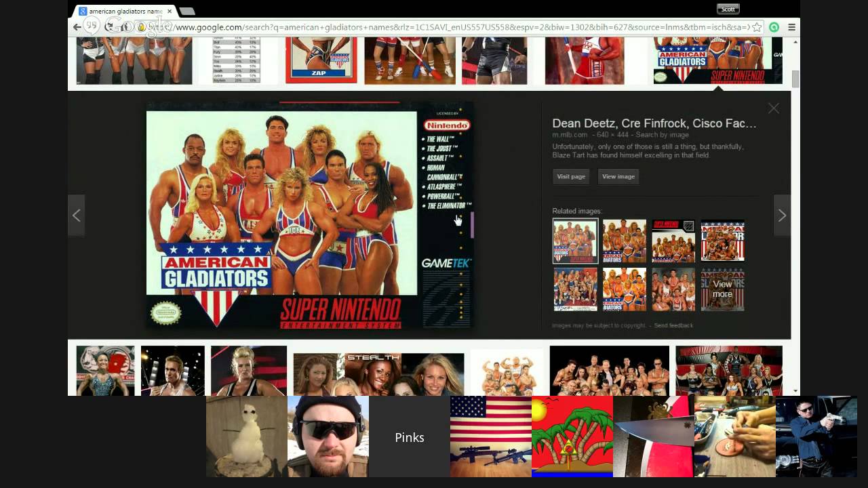Open the Chrome hamburger menu
The width and height of the screenshot is (868, 488).
791,27
